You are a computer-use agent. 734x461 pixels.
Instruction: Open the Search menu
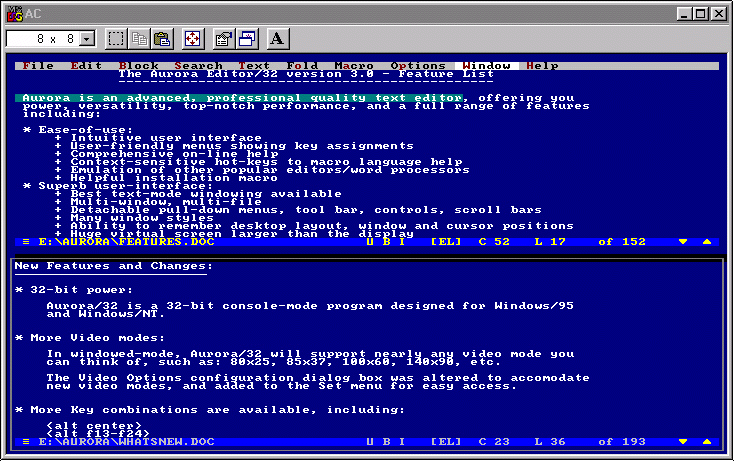point(198,66)
